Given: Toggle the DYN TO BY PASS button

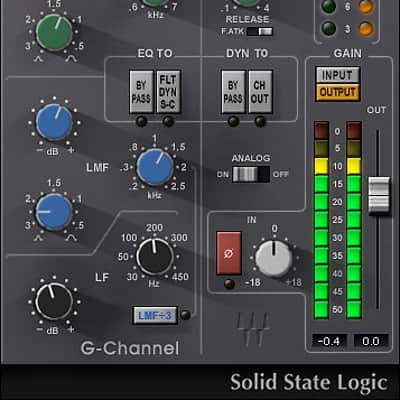Looking at the screenshot, I should [233, 92].
